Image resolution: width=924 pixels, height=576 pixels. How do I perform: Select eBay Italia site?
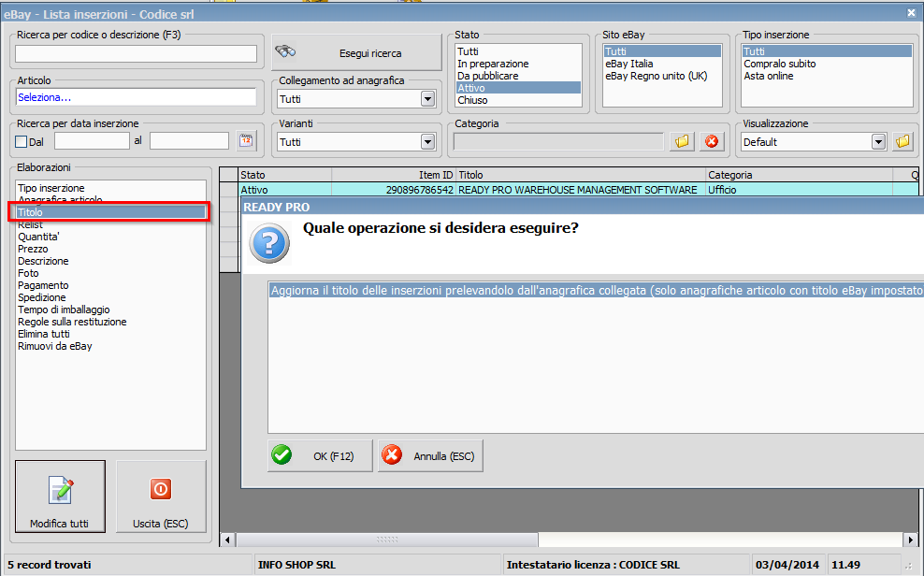coord(662,64)
